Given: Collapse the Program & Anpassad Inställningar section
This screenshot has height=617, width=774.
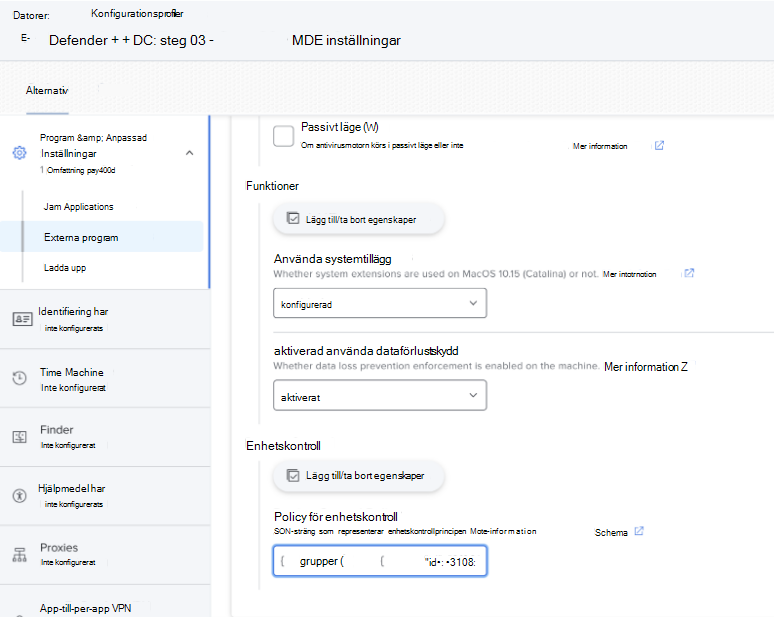Looking at the screenshot, I should coord(190,153).
